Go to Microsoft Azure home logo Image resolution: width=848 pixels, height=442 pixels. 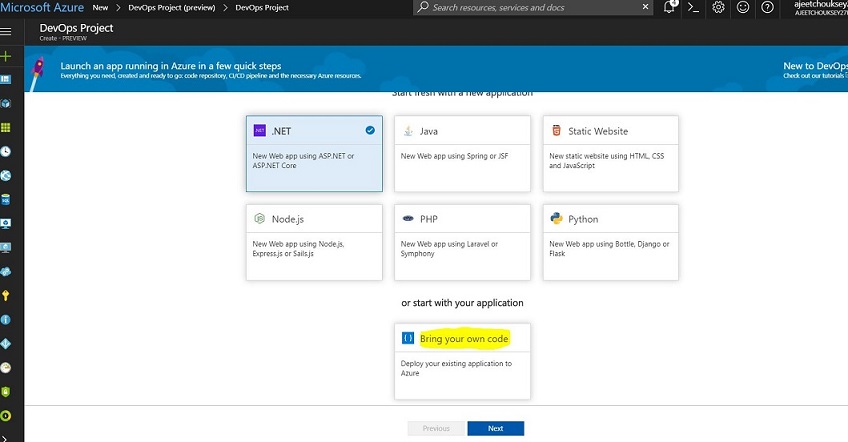click(x=42, y=8)
